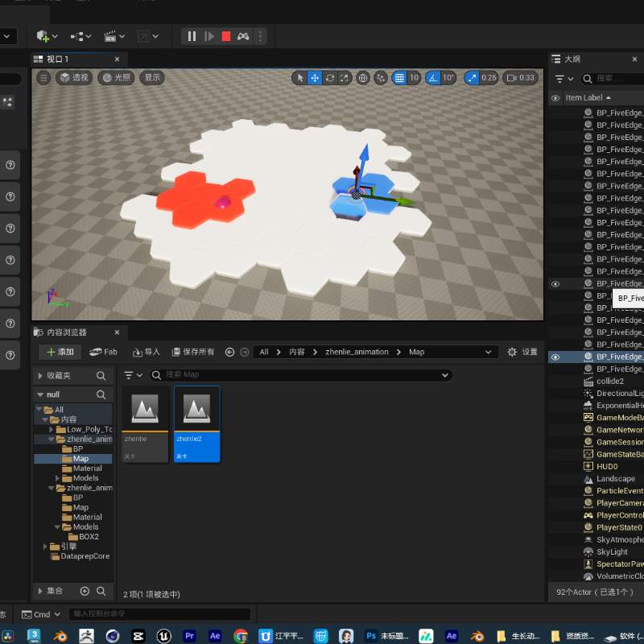Select the translate move gizmo tool
Viewport: 644px width, 644px height.
click(315, 78)
